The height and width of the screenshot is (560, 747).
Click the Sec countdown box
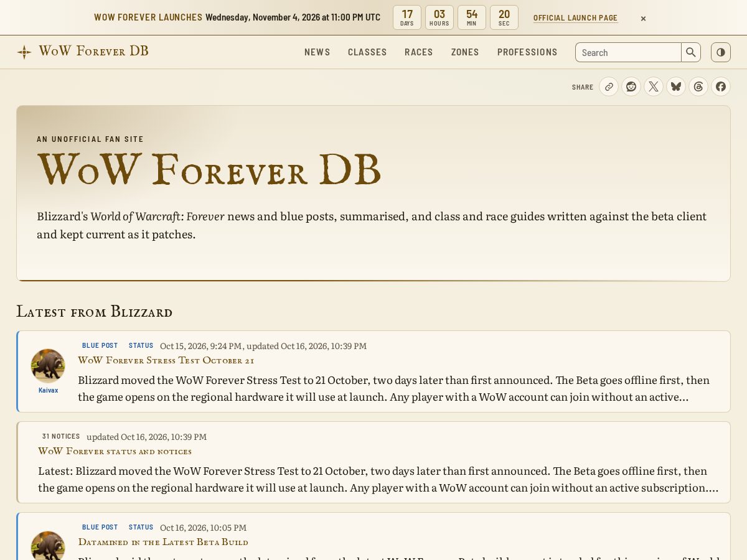pos(504,17)
